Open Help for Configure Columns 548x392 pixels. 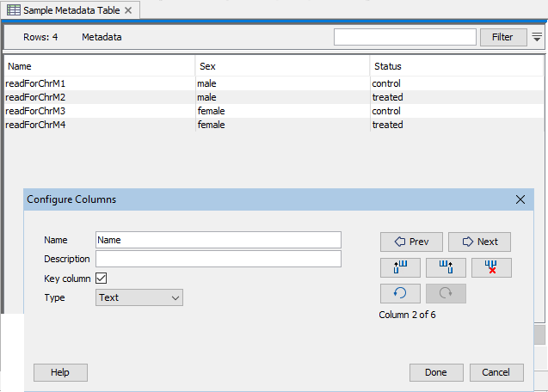60,372
